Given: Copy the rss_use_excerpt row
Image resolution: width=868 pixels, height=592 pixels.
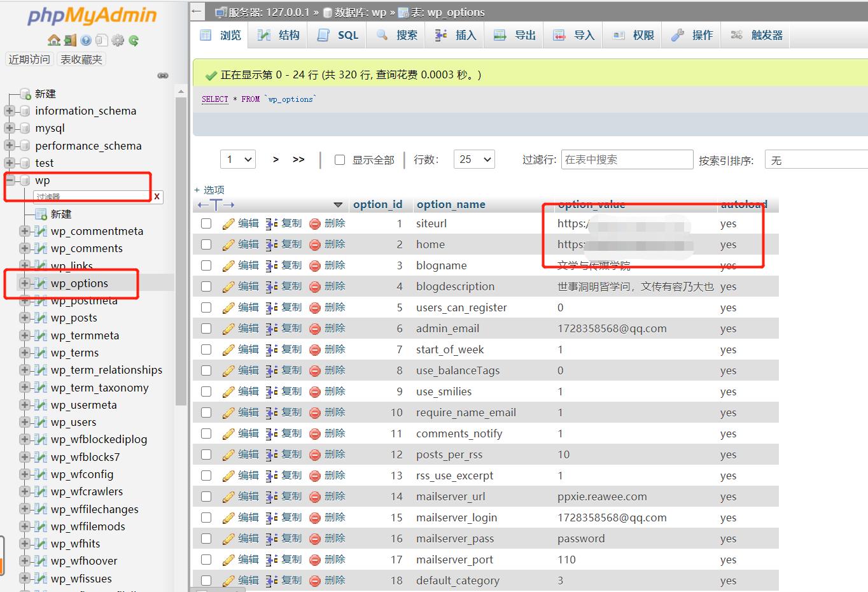Looking at the screenshot, I should click(x=284, y=476).
